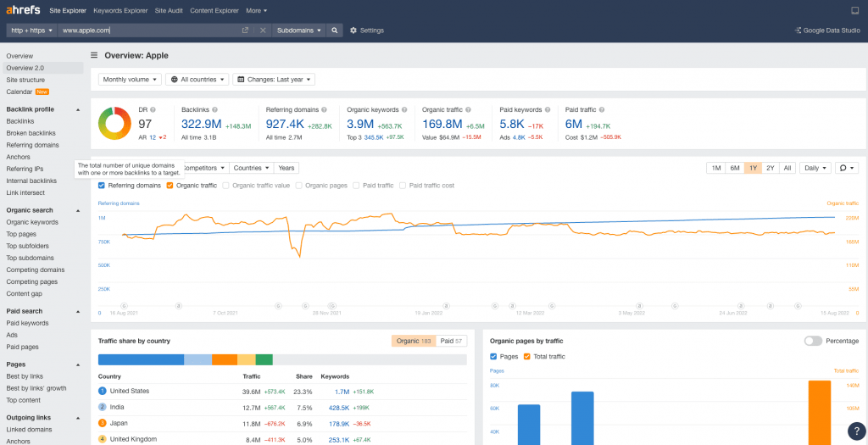This screenshot has height=445, width=868.
Task: Click the Backlinks help question icon
Action: 214,109
